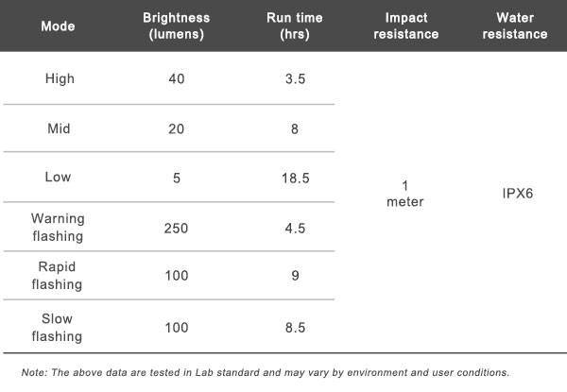567x392 pixels.
Task: Select the Rapid flashing 100 brightness value
Action: [x=177, y=275]
